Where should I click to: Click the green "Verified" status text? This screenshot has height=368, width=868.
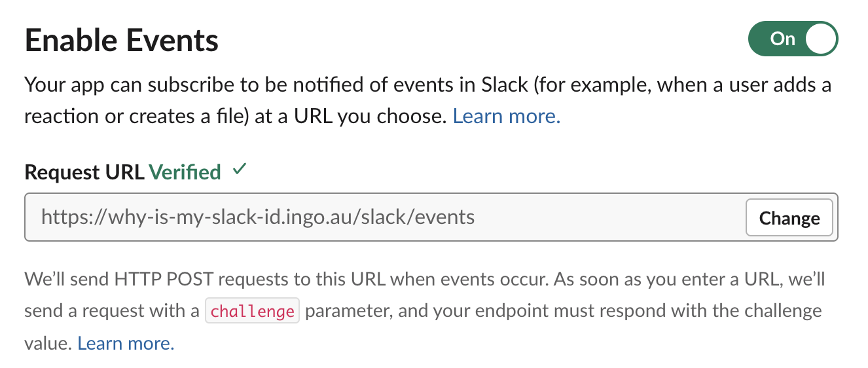[x=185, y=172]
